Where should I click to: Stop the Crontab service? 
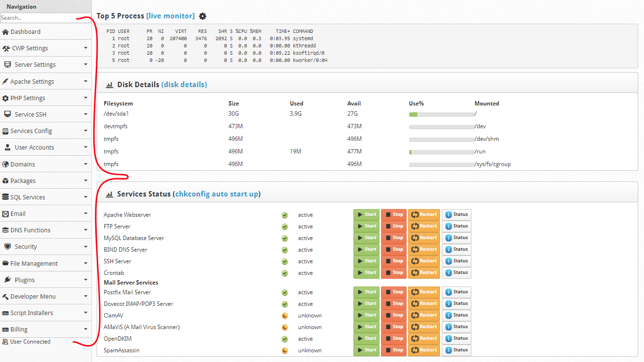click(394, 273)
